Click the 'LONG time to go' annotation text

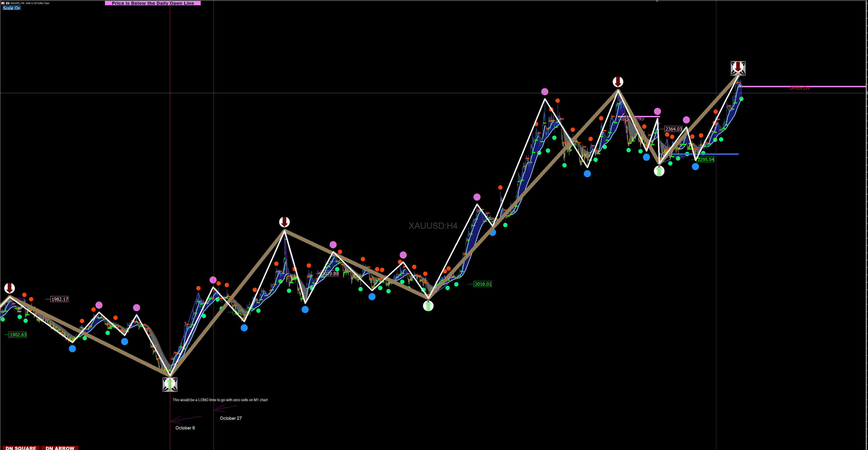tap(220, 400)
